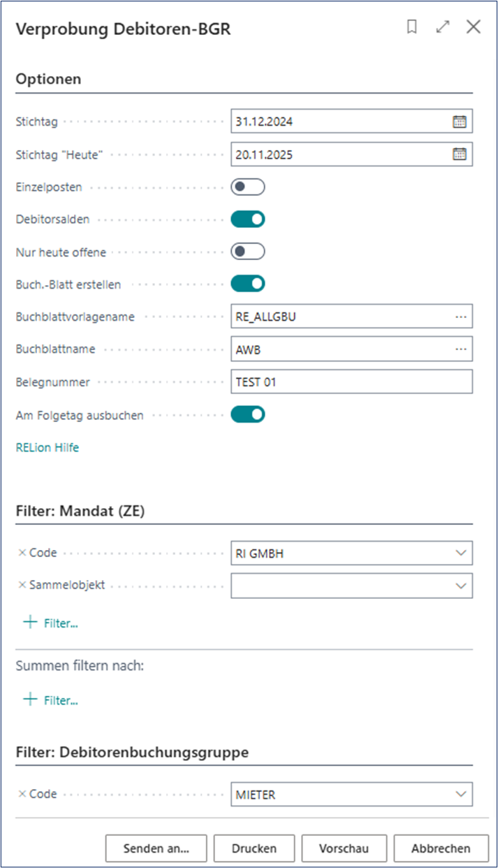Disable Am Folgetag ausbuchen switch
This screenshot has height=868, width=498.
pyautogui.click(x=248, y=414)
